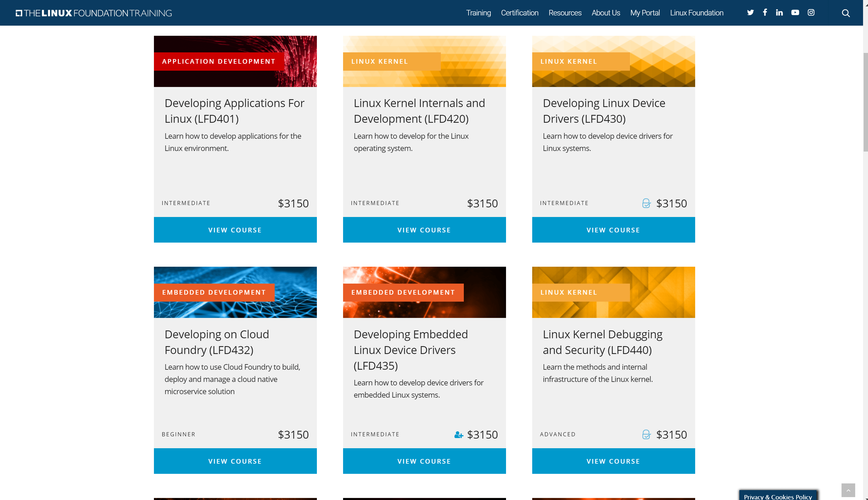Click the user-plus icon beside LFD435 price

click(458, 435)
